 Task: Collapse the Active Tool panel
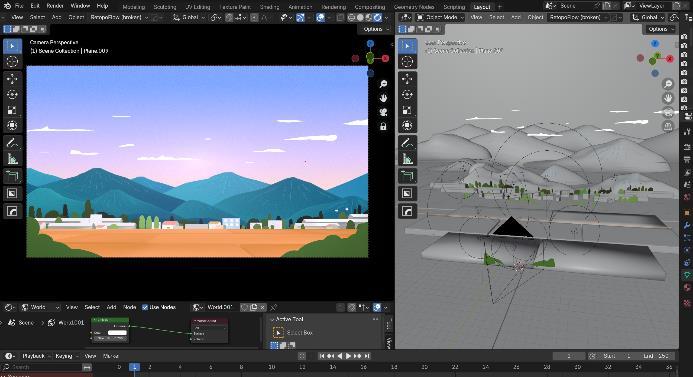[272, 319]
